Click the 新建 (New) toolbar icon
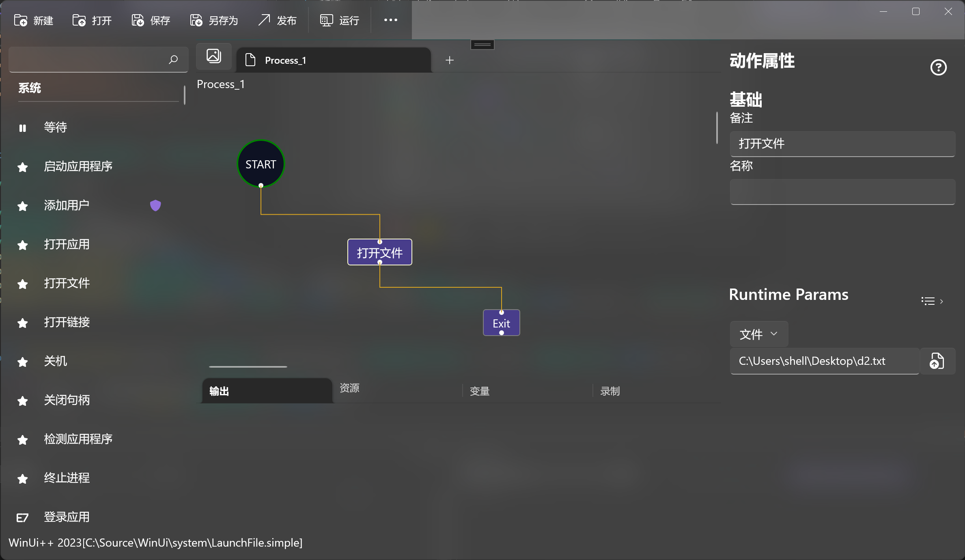Screen dimensions: 965x560 [21, 20]
